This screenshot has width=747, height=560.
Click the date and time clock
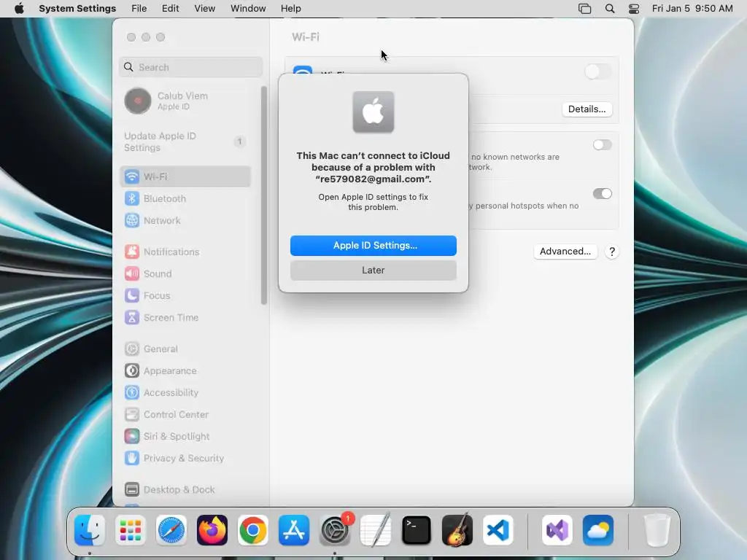click(692, 9)
